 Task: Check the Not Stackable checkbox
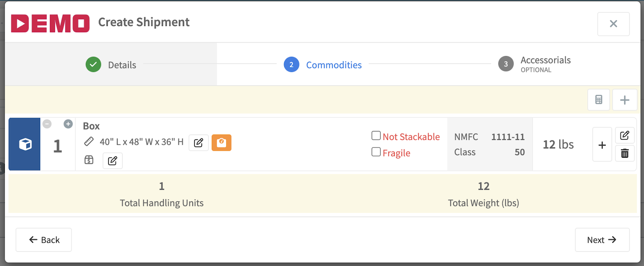coord(376,136)
